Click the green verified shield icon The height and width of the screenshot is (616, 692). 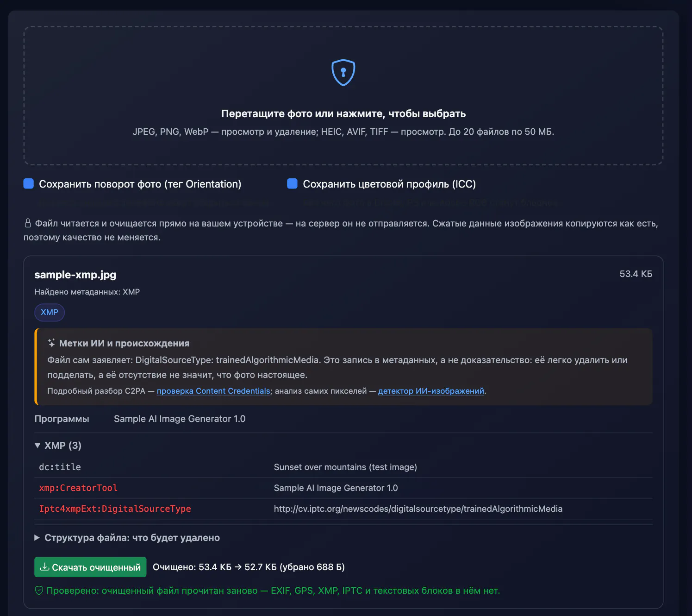(39, 591)
